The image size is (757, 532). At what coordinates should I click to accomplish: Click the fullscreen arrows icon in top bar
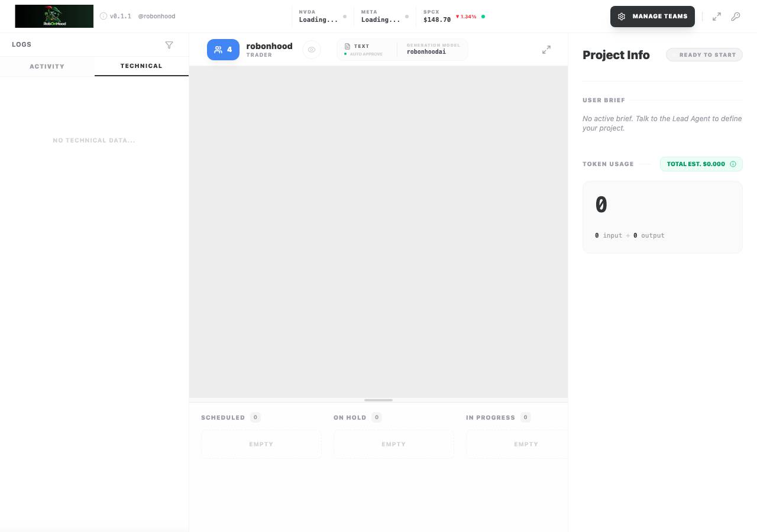coord(717,17)
